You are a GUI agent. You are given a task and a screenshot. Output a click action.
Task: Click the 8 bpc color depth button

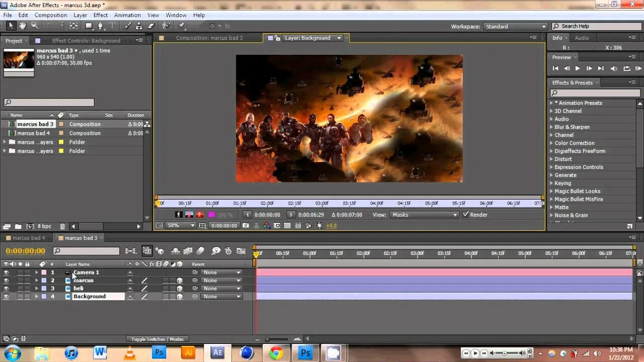click(x=44, y=227)
